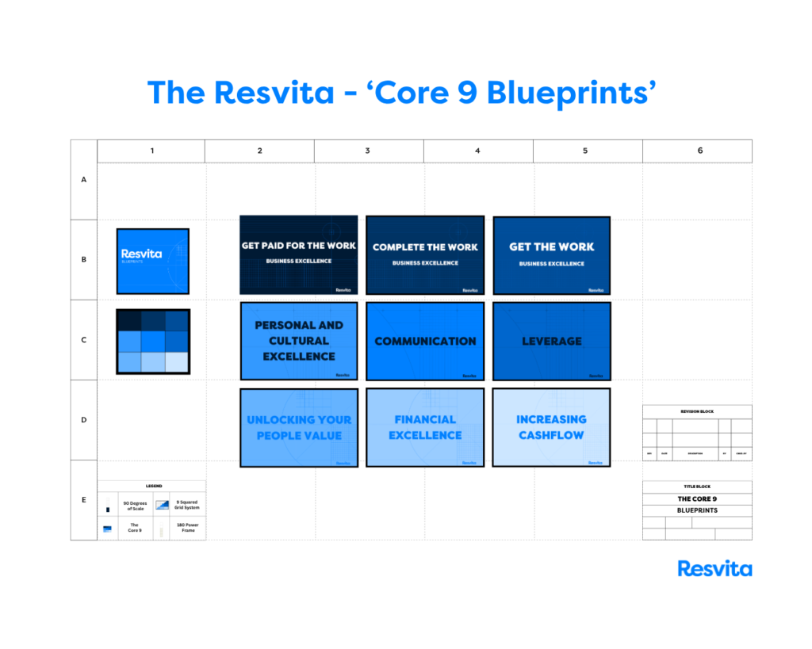The height and width of the screenshot is (649, 812).
Task: Open the Financial Excellence card
Action: tap(425, 427)
